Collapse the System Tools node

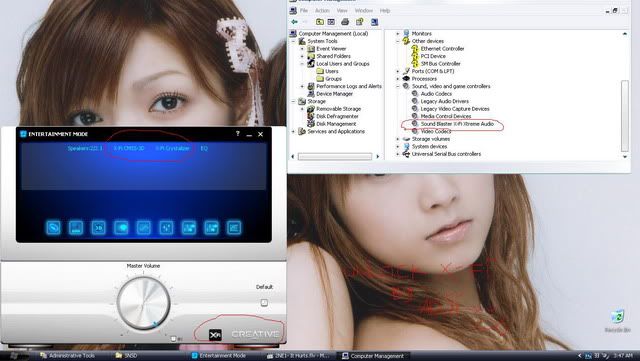pos(293,41)
